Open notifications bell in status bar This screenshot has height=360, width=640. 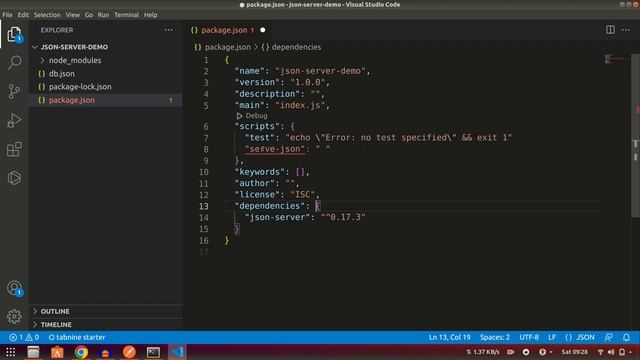(626, 338)
